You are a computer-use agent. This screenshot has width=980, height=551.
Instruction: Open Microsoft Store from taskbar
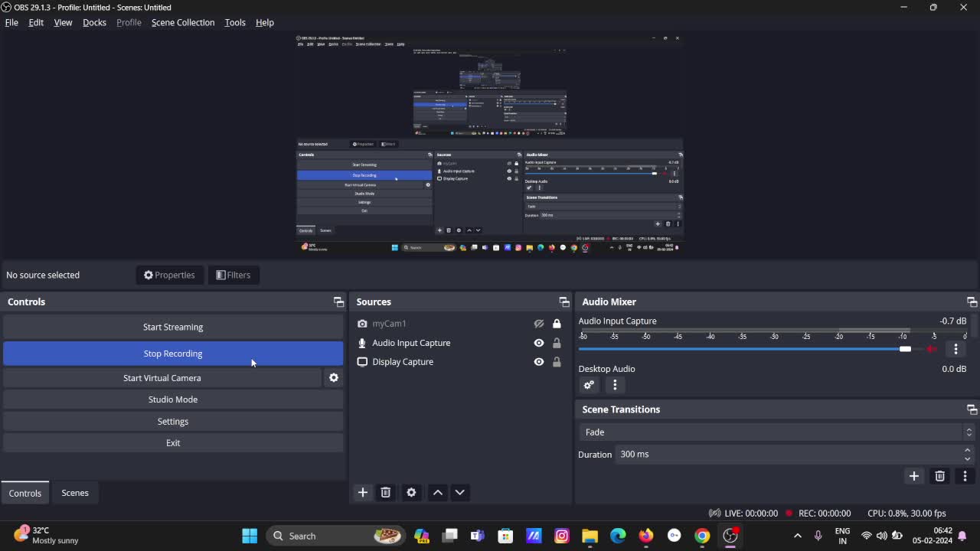click(505, 536)
